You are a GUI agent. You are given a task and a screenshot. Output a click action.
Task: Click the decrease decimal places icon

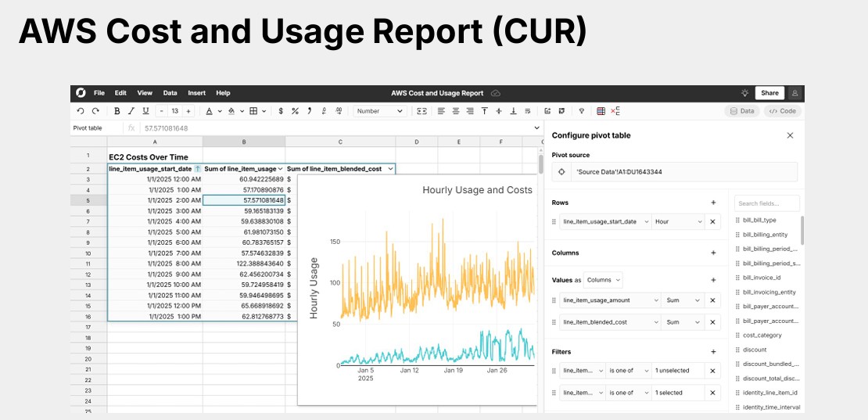click(x=324, y=111)
